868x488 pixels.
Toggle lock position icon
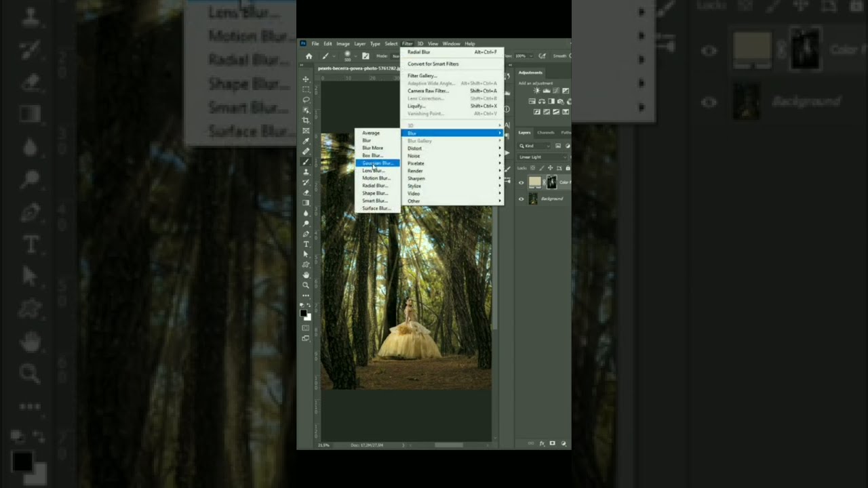[550, 168]
